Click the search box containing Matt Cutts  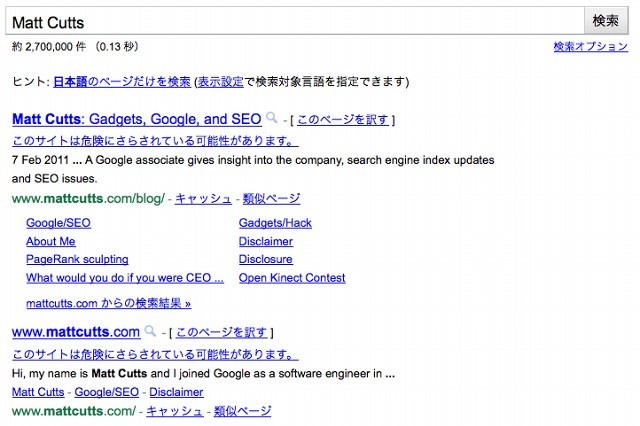click(295, 21)
